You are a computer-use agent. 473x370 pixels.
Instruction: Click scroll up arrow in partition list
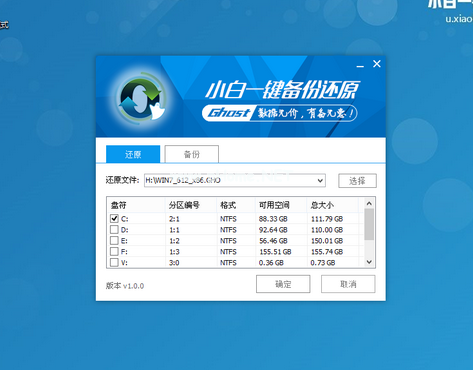pos(369,203)
